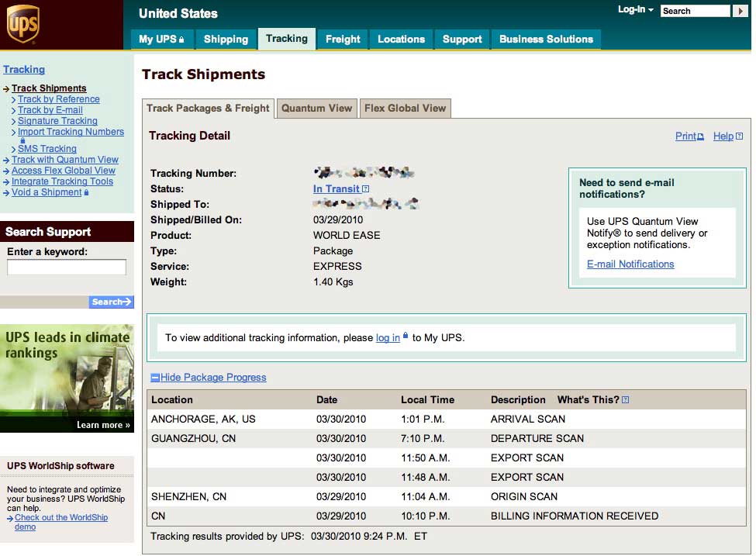The width and height of the screenshot is (756, 556).
Task: Click the UPS climate rankings banner image
Action: [67, 378]
